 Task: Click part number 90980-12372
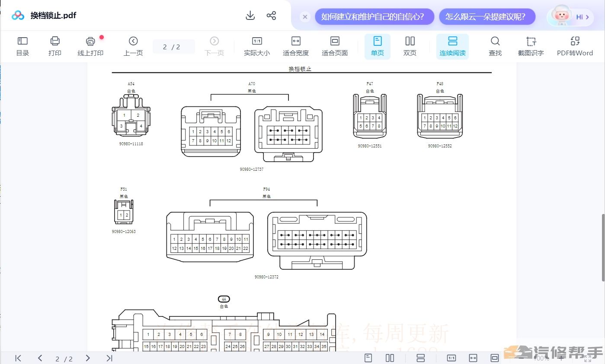266,277
